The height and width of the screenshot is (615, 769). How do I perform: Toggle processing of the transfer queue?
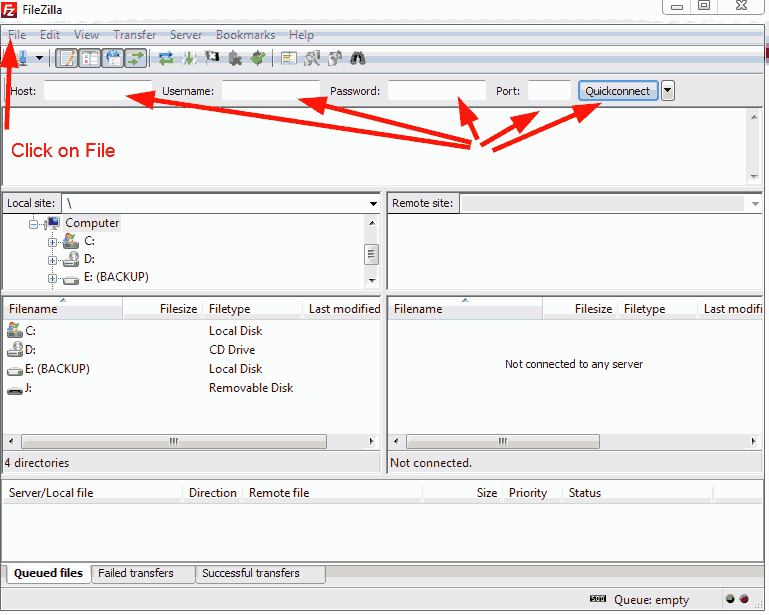189,59
